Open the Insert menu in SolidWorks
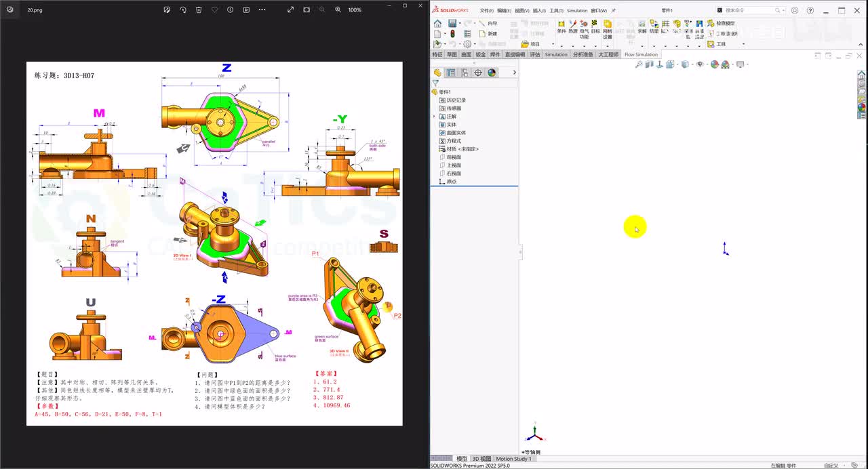 coord(539,11)
